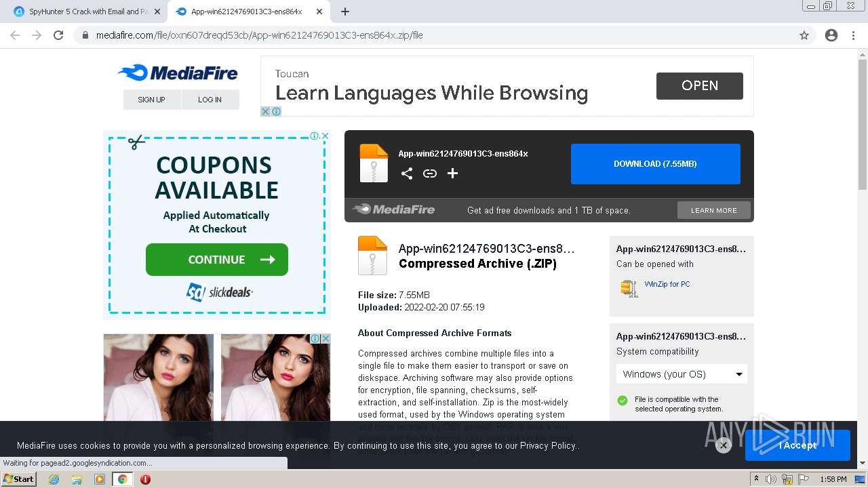Screen dimensions: 868x488
Task: Copy link using the chain icon
Action: point(429,174)
